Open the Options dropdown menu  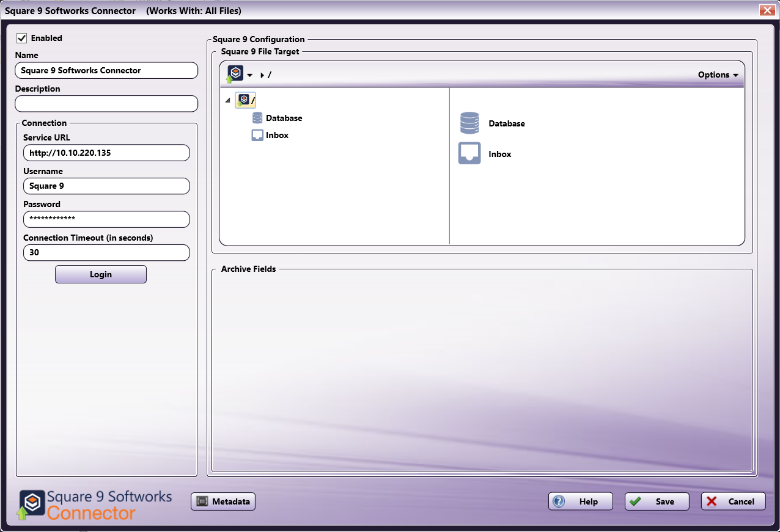click(718, 75)
